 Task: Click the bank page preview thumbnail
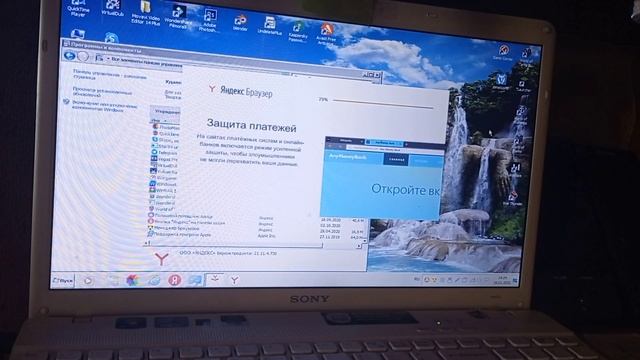click(x=382, y=178)
